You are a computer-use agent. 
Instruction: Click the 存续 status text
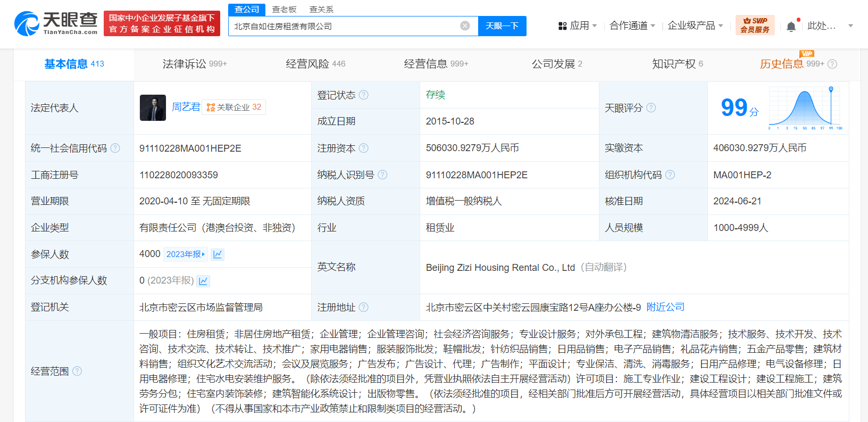[436, 95]
